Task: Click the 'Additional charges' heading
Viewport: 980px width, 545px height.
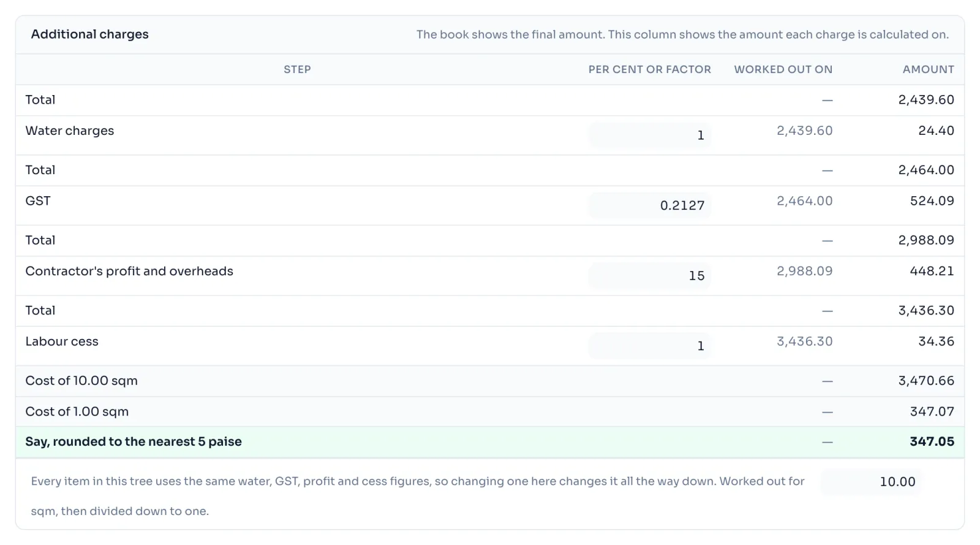Action: coord(90,34)
